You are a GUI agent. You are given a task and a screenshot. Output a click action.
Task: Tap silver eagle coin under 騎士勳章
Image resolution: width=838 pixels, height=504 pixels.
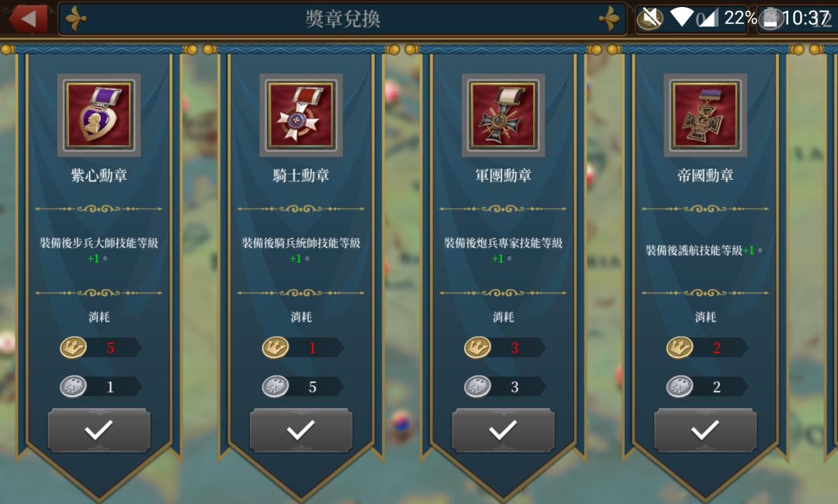point(275,387)
